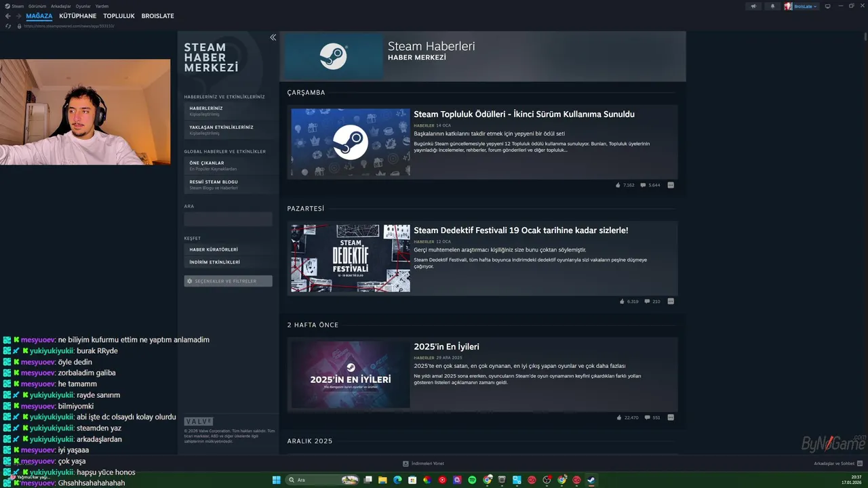Open the Oyunlar menu

pos(83,6)
